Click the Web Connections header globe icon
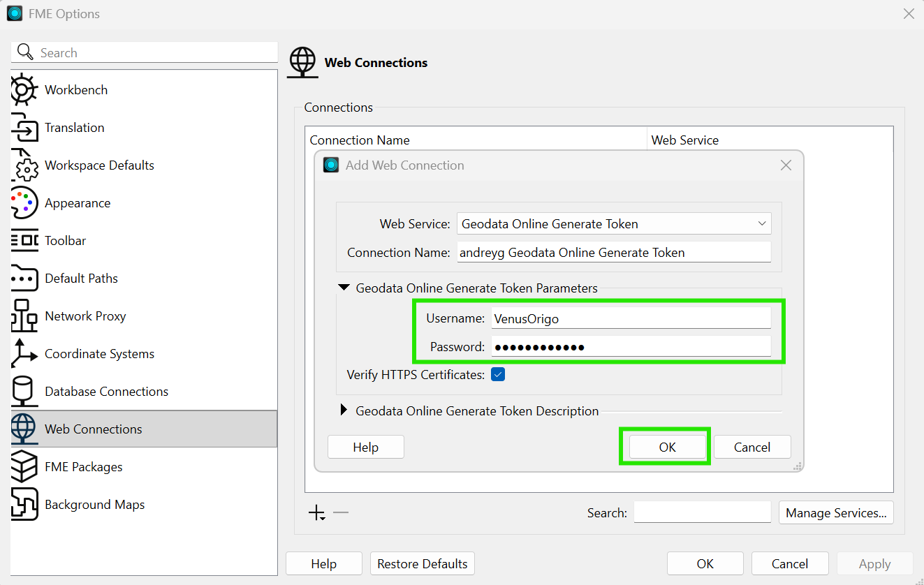924x585 pixels. point(303,62)
